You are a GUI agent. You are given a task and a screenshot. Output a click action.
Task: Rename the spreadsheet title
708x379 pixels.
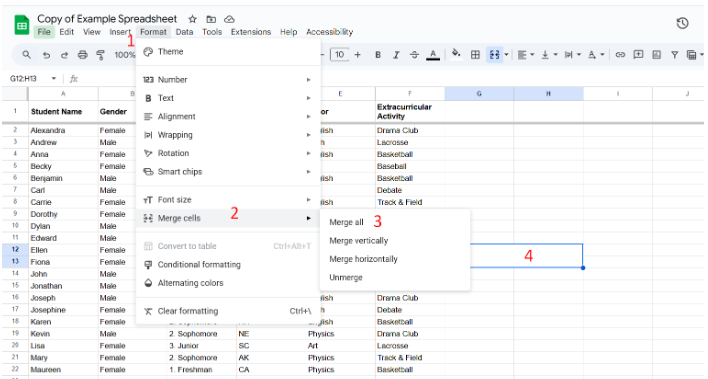click(107, 19)
